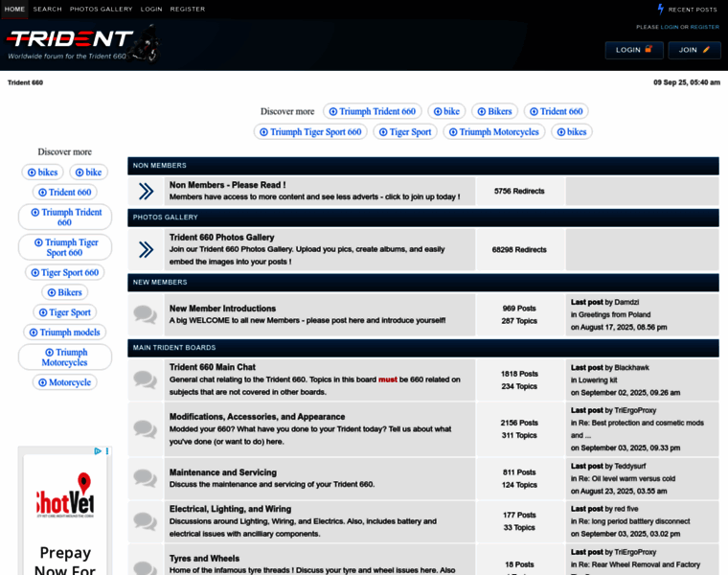Image resolution: width=728 pixels, height=575 pixels.
Task: Click the JOIN button with pencil
Action: (694, 50)
